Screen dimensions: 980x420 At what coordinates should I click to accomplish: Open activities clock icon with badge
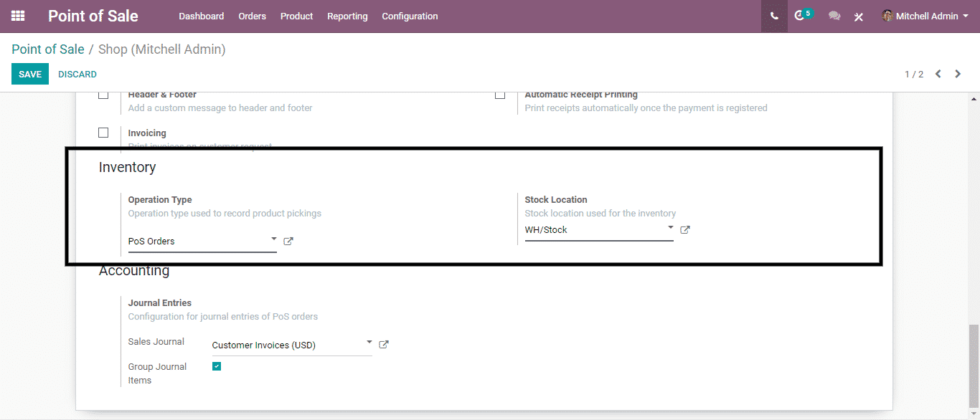tap(801, 16)
